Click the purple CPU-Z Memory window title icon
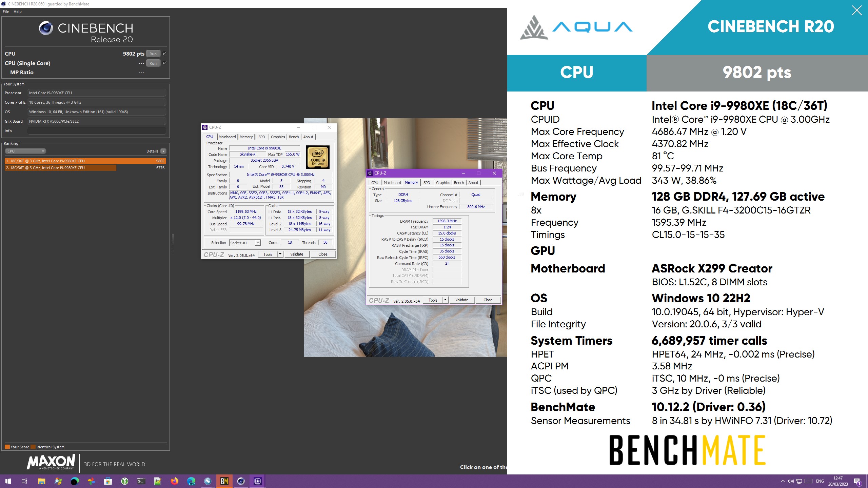 point(370,173)
